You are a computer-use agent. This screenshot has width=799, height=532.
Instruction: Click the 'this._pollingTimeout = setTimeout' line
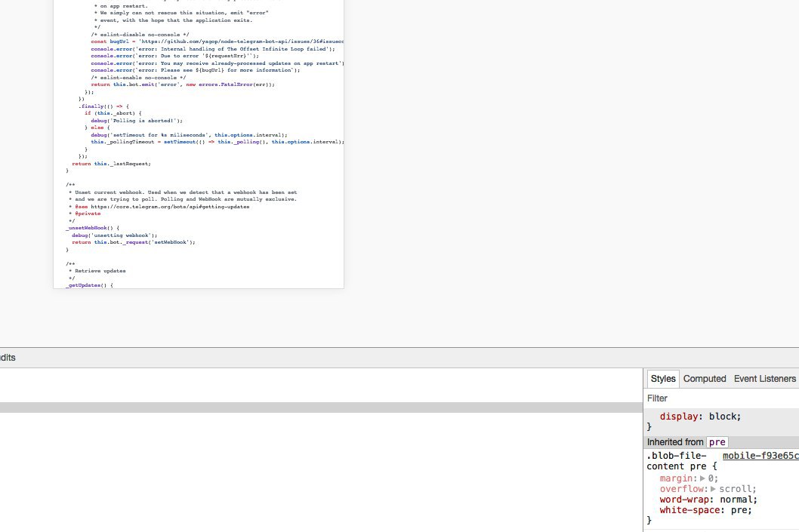point(217,142)
